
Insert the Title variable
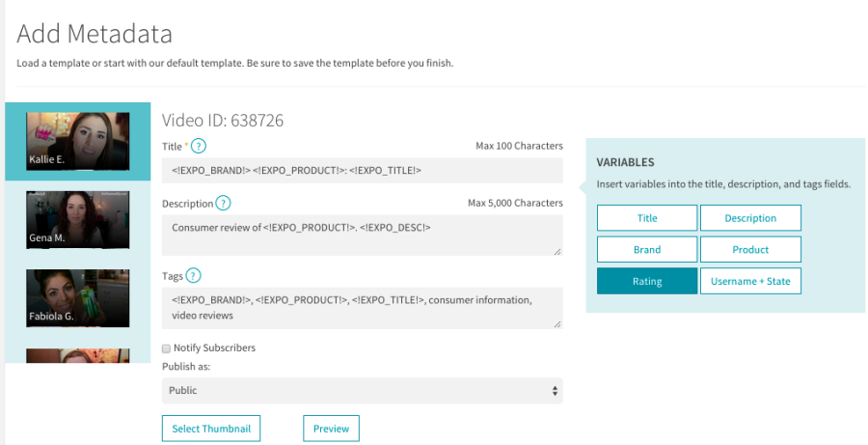(647, 218)
